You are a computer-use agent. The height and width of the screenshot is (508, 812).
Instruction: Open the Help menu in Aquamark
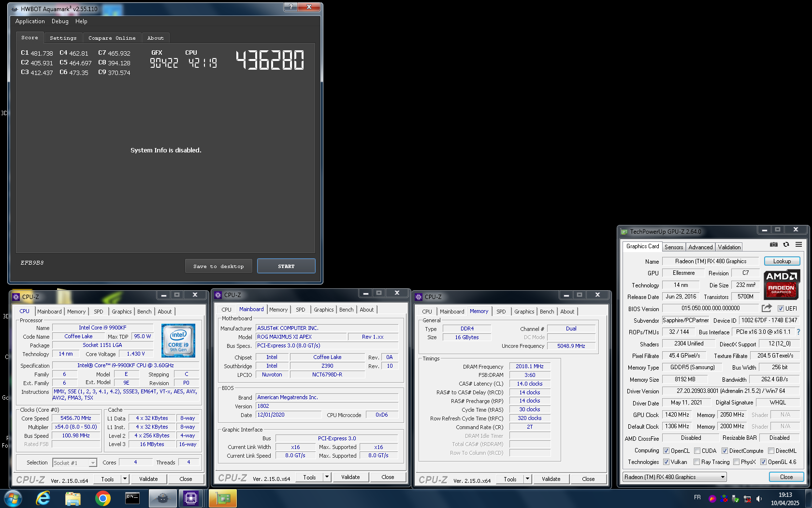[81, 21]
